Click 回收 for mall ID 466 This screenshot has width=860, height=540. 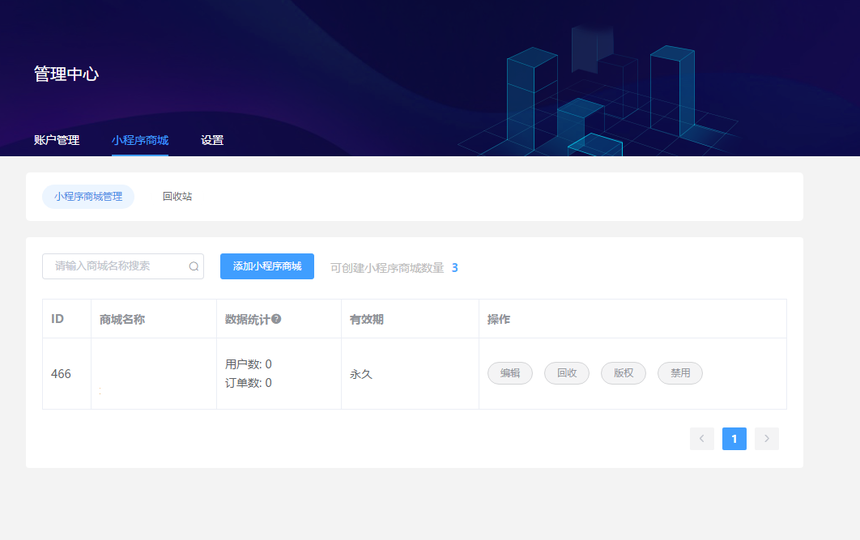(x=567, y=373)
